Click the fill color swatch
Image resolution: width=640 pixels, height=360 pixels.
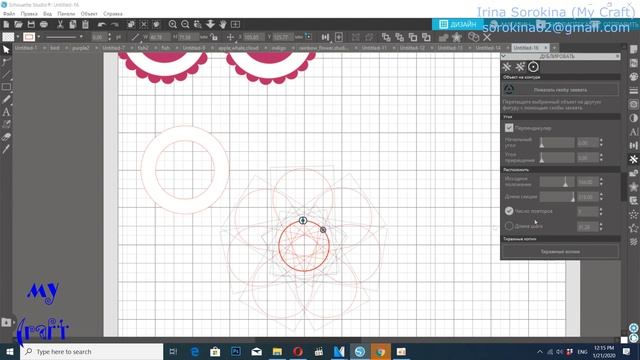(8, 37)
